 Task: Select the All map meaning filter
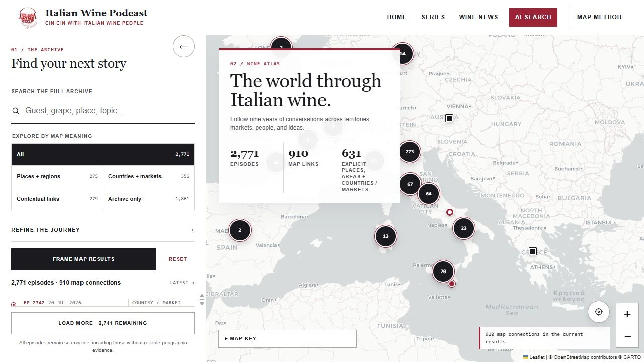103,154
